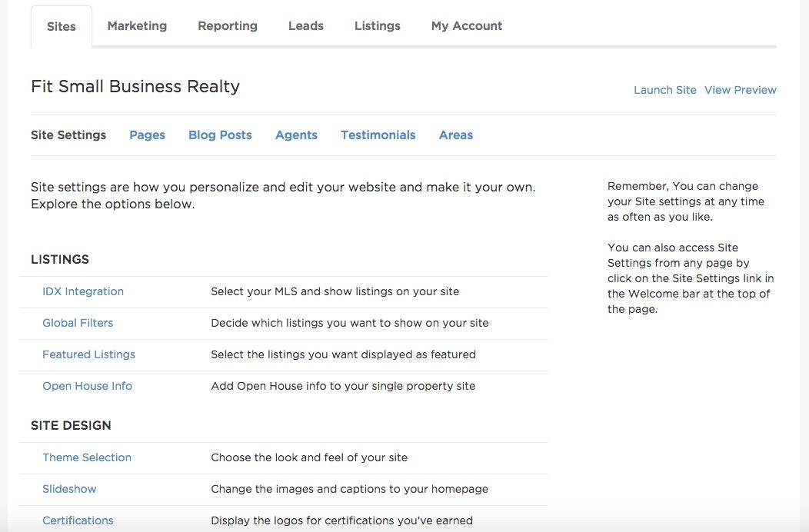This screenshot has width=809, height=532.
Task: Go to the Pages section
Action: (x=147, y=135)
